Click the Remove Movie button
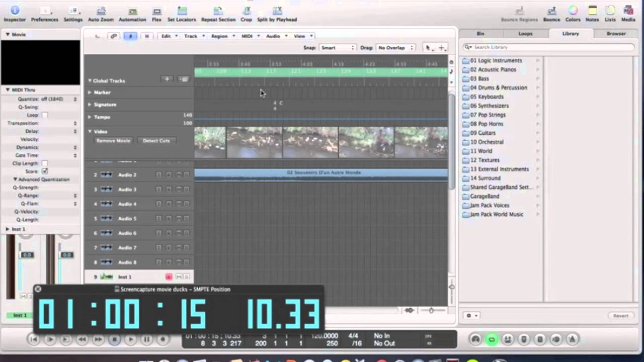 113,141
